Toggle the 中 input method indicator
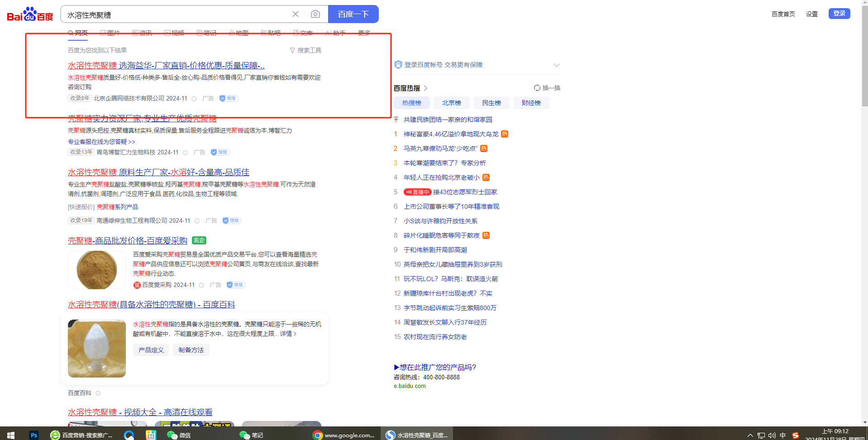This screenshot has height=440, width=868. click(x=782, y=435)
